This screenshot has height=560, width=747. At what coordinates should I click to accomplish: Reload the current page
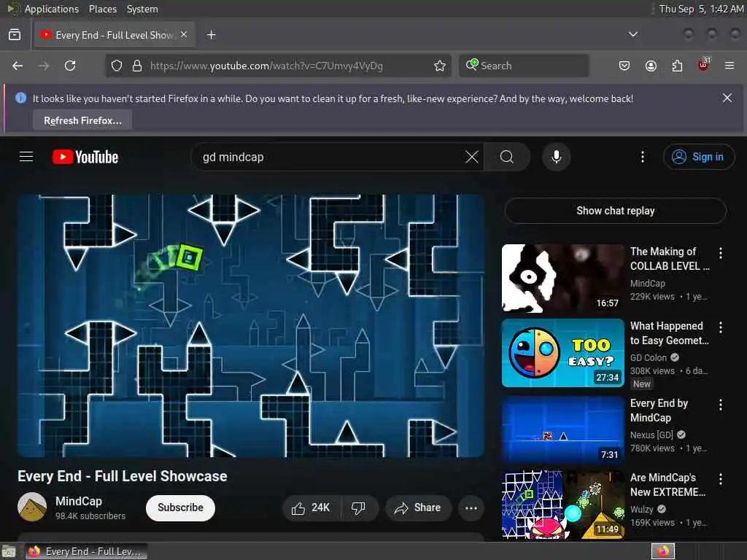click(70, 66)
